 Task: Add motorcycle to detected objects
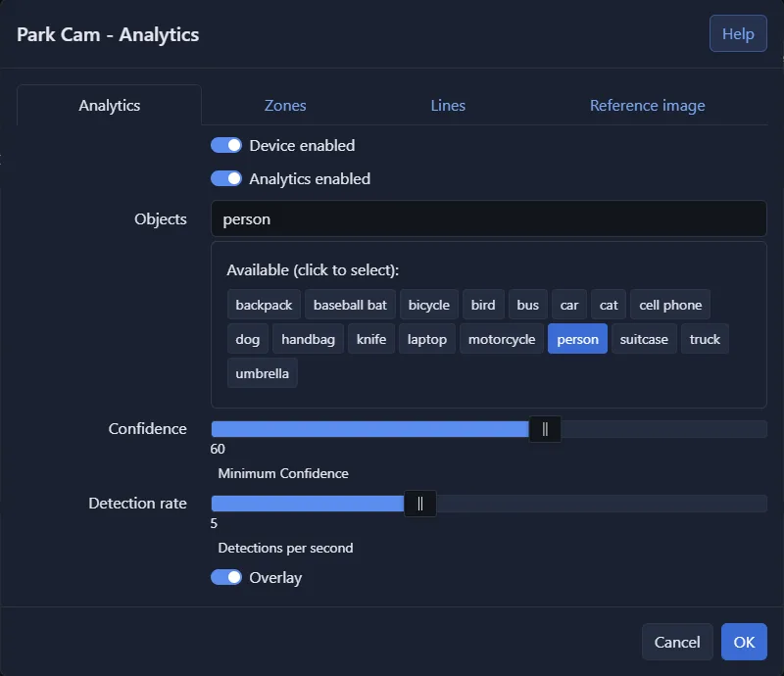[x=502, y=339]
